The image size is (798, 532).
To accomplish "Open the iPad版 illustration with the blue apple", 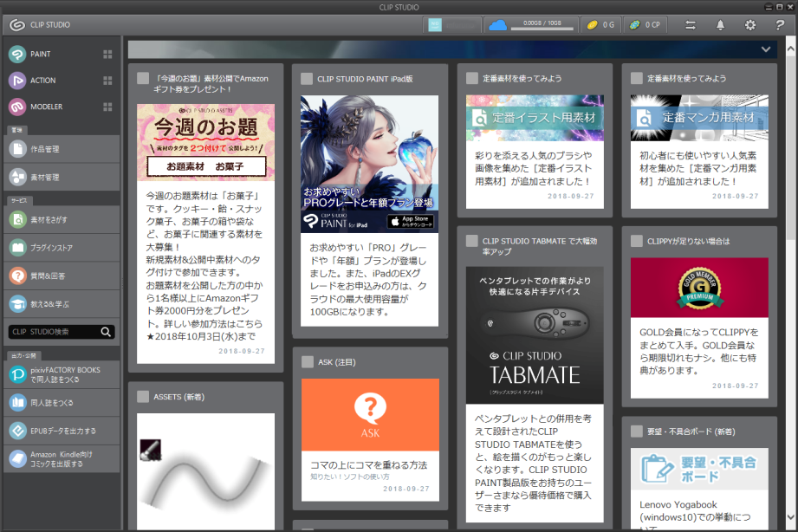I will (x=369, y=164).
